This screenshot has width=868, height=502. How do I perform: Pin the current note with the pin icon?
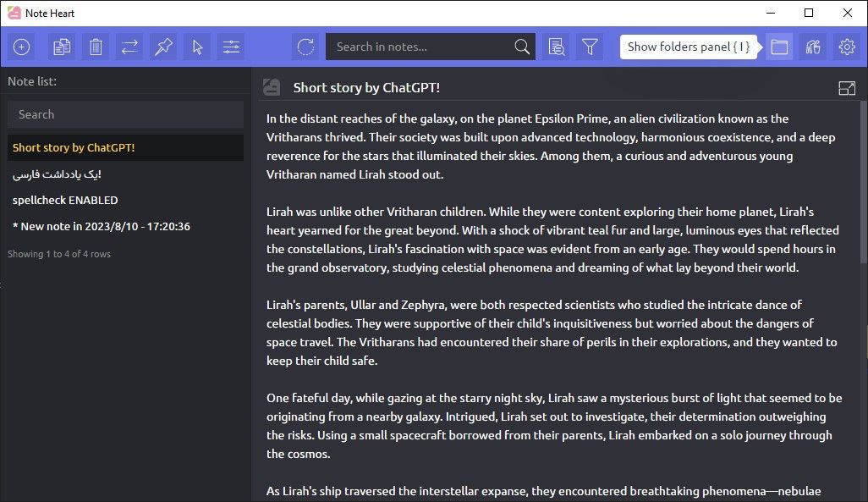[163, 47]
